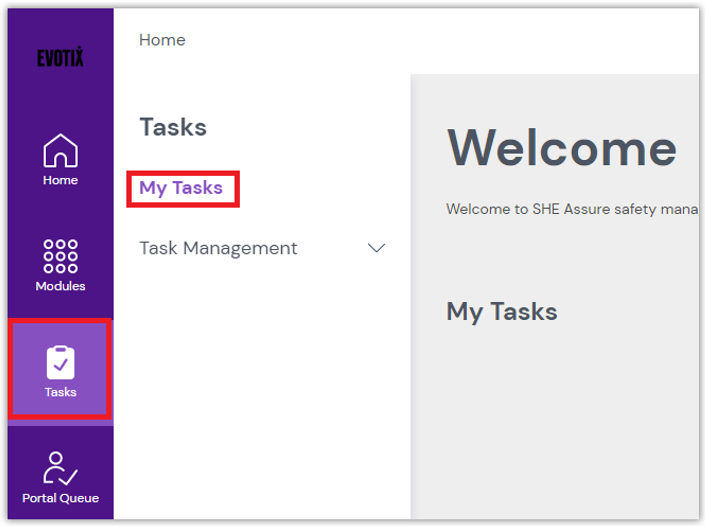The height and width of the screenshot is (526, 705).
Task: Click the Modules label in the sidebar
Action: tap(60, 287)
